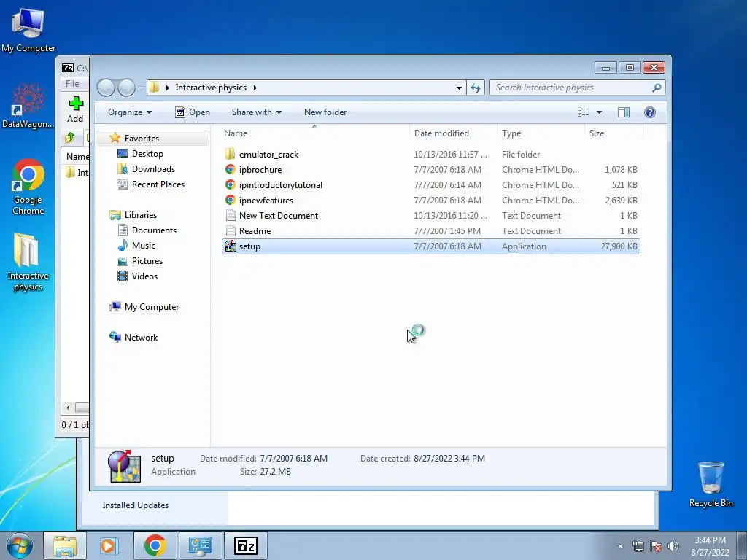Click the Forward navigation arrow
Screen dimensions: 747x560
tap(126, 87)
